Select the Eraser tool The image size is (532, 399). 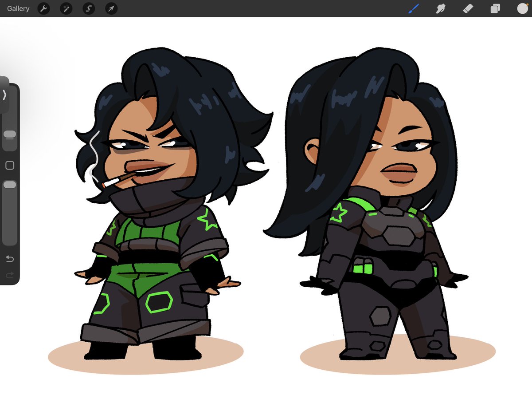tap(468, 8)
